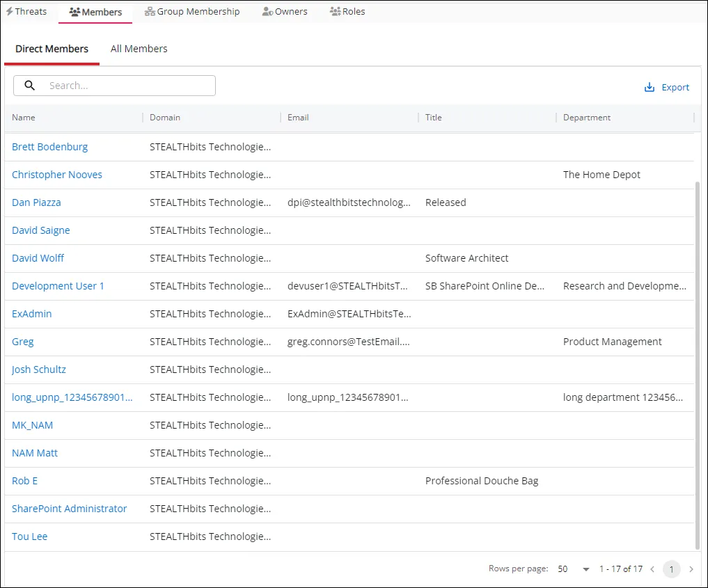Open Christopher Nooves member link

coord(57,175)
